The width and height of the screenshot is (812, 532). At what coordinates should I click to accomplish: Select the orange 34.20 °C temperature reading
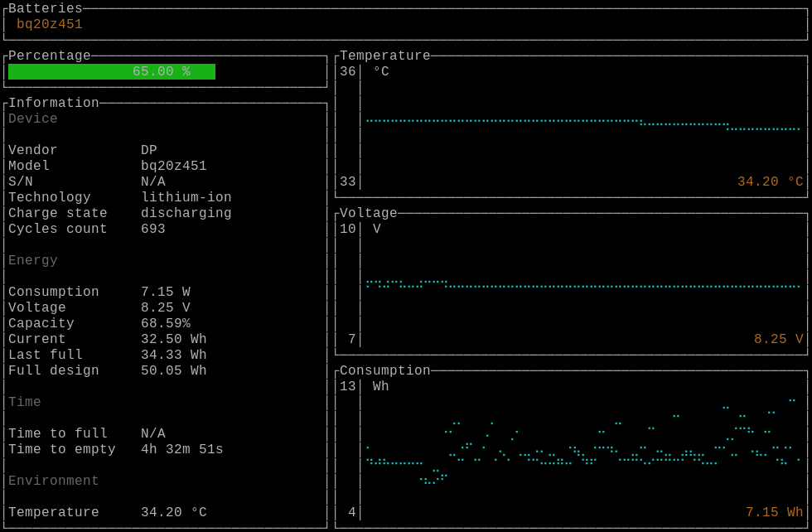coord(769,181)
